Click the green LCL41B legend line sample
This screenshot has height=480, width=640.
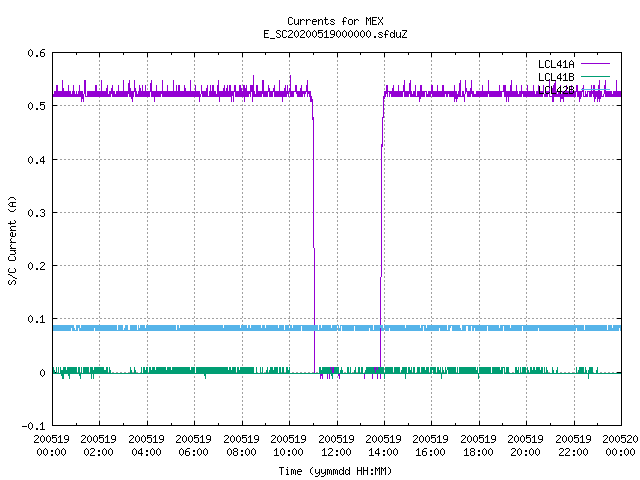(596, 76)
